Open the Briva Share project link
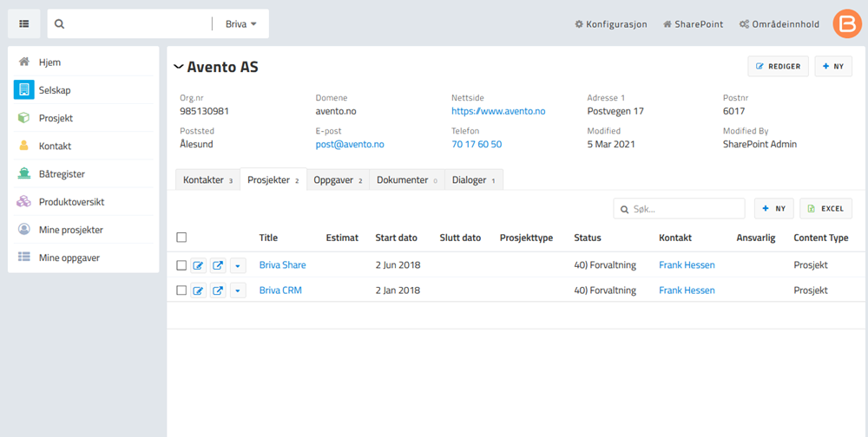 click(282, 265)
